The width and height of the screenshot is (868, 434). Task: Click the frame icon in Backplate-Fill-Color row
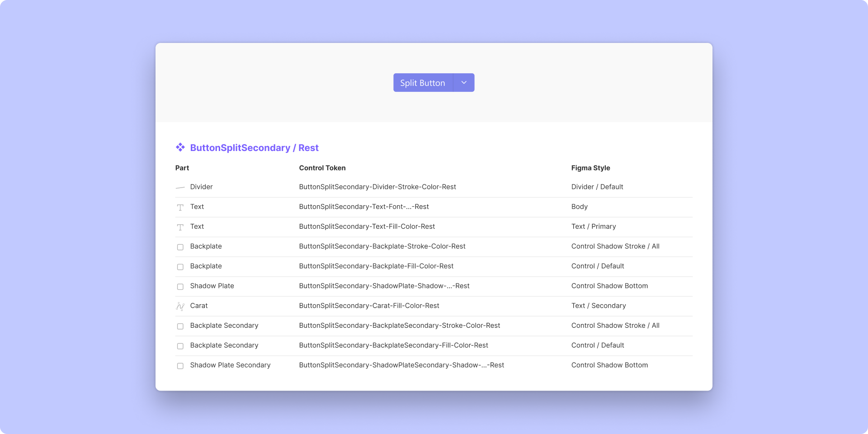[x=180, y=267]
